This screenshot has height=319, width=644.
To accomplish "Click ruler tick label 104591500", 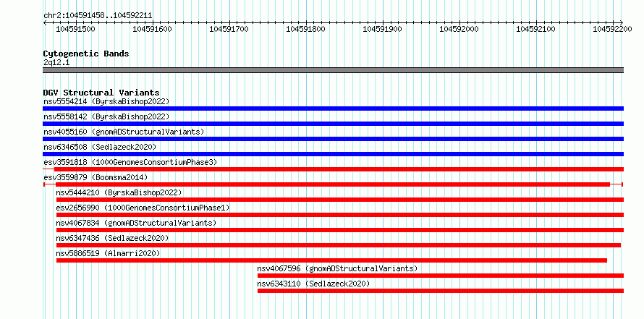I will [x=75, y=29].
